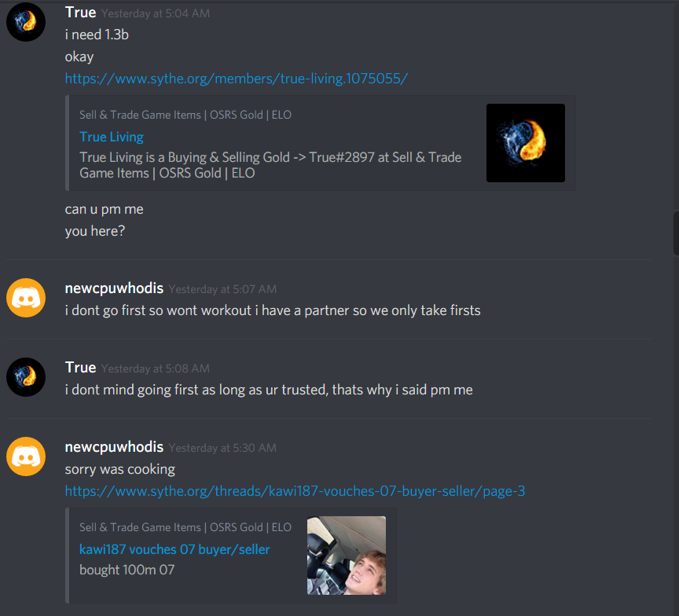This screenshot has height=616, width=679.
Task: Select the newcpuwhodis username at 5:07 AM
Action: (x=114, y=288)
